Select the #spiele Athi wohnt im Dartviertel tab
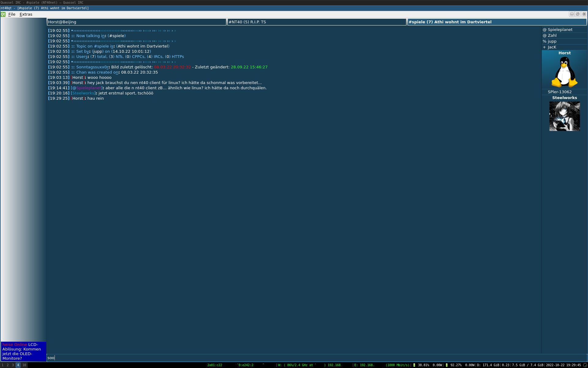Image resolution: width=588 pixels, height=368 pixels. point(497,22)
